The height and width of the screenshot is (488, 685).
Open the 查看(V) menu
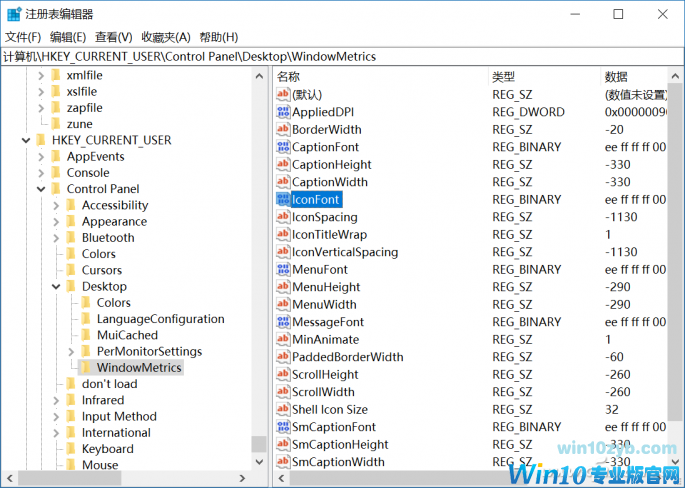pos(114,37)
